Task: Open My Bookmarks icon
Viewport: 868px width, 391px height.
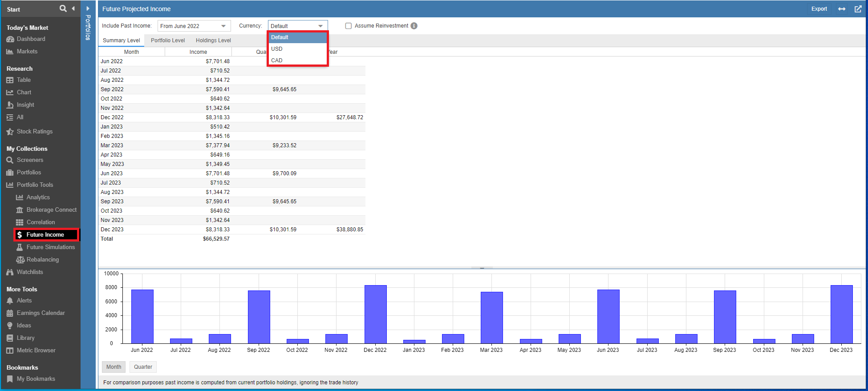Action: (10, 379)
